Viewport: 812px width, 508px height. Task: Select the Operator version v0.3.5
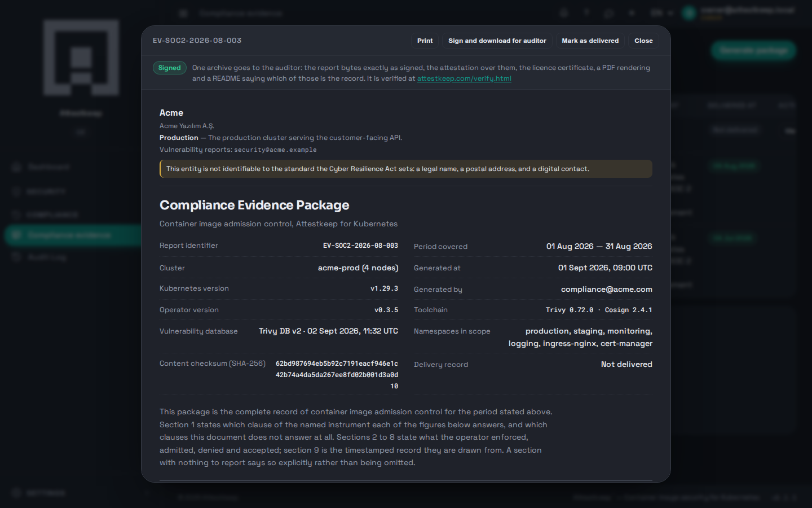point(386,310)
